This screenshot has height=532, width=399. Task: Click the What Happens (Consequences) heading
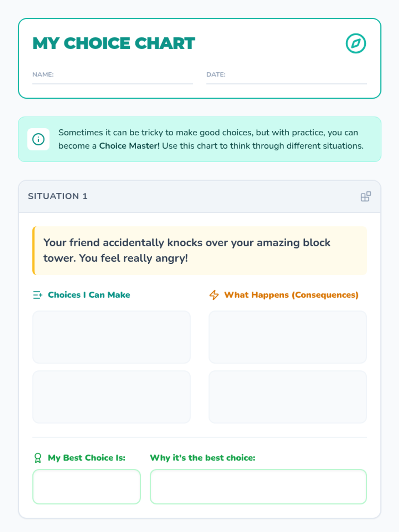tap(291, 295)
